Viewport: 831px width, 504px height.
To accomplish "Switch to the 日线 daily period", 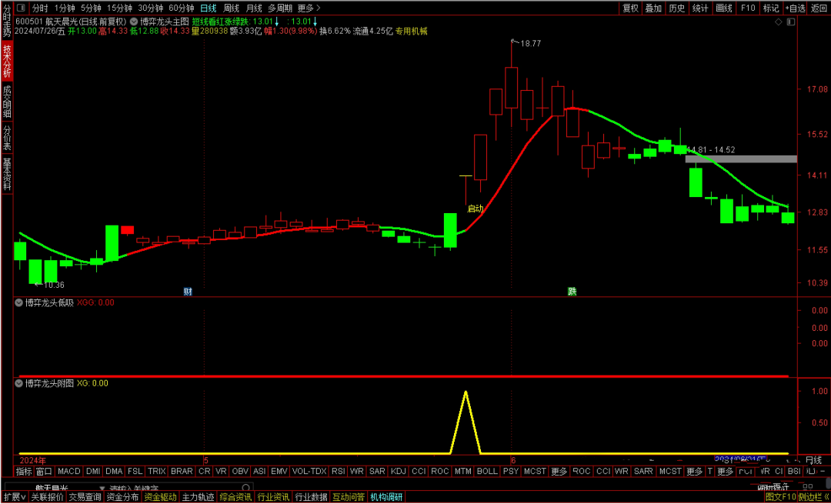I will tap(209, 8).
